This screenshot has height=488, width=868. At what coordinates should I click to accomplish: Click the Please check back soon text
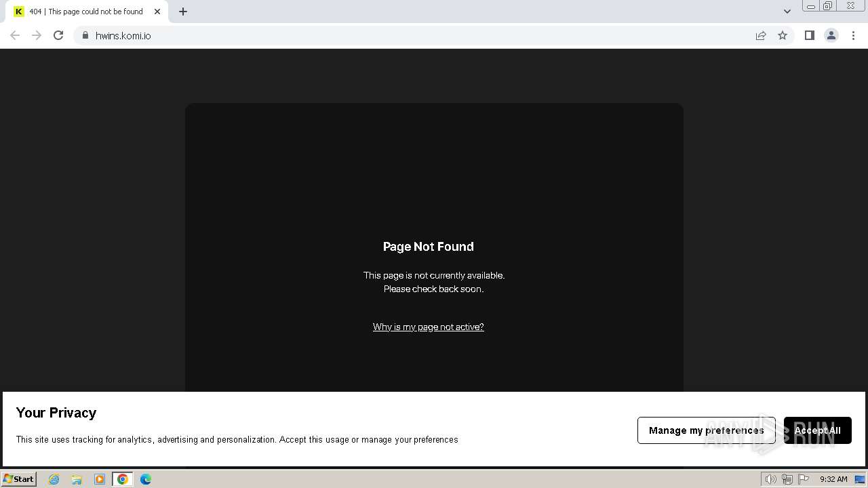(x=434, y=289)
